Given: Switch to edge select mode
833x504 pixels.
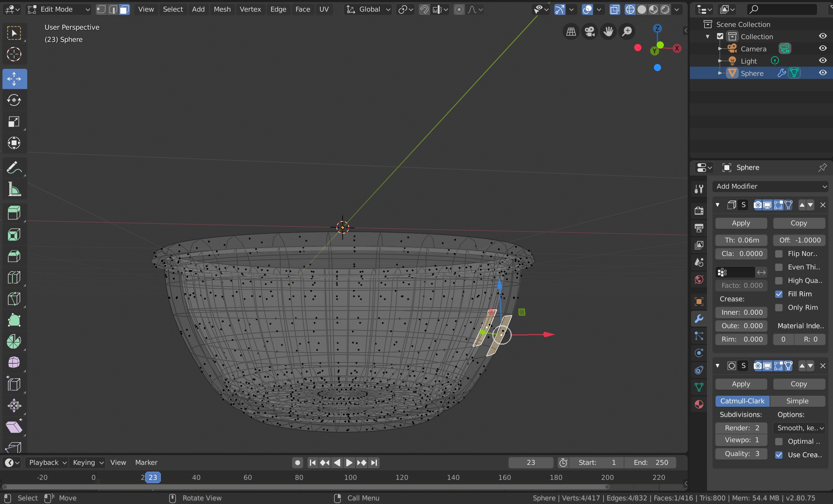Looking at the screenshot, I should coord(113,9).
